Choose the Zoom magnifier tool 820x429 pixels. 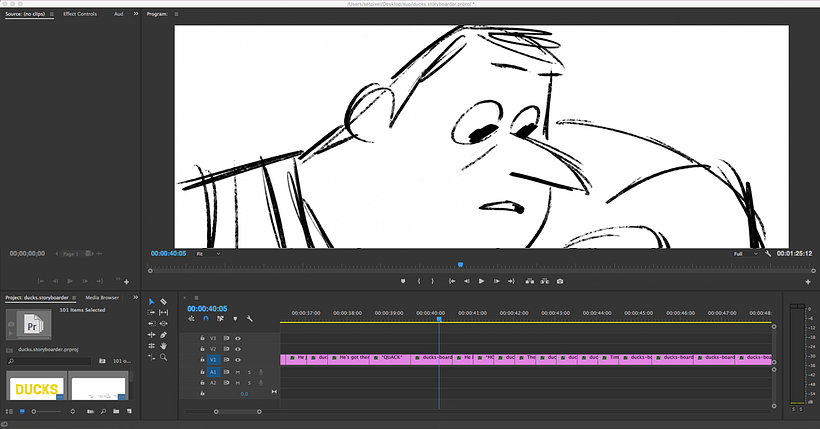163,357
